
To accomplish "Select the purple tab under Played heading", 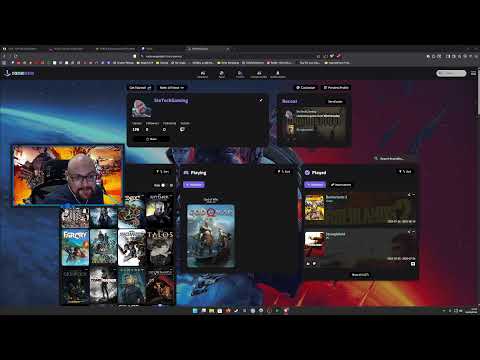I will coord(315,185).
